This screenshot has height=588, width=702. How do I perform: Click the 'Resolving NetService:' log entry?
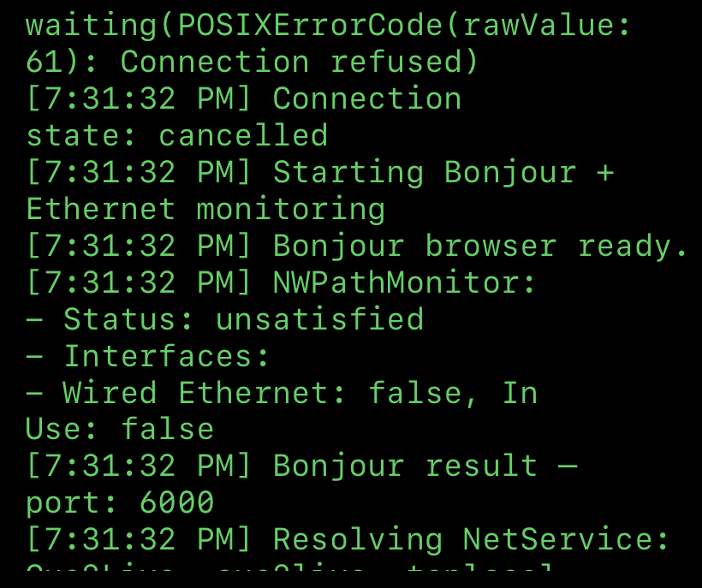tap(347, 539)
